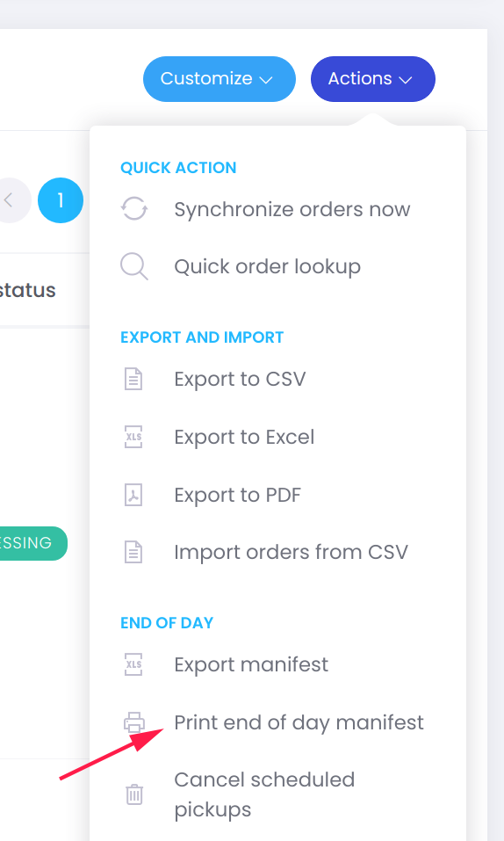Image resolution: width=504 pixels, height=841 pixels.
Task: Click the XLS icon beside Export manifest
Action: 133,664
